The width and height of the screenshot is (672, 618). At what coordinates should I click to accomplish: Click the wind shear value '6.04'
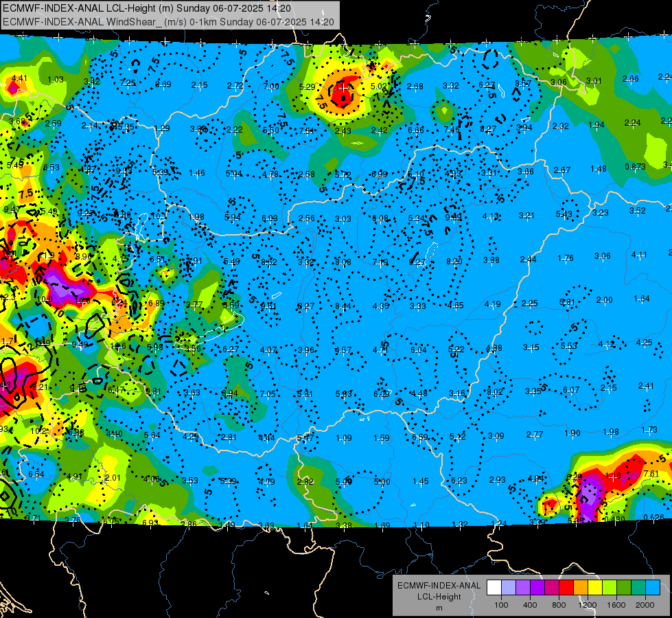pos(418,350)
